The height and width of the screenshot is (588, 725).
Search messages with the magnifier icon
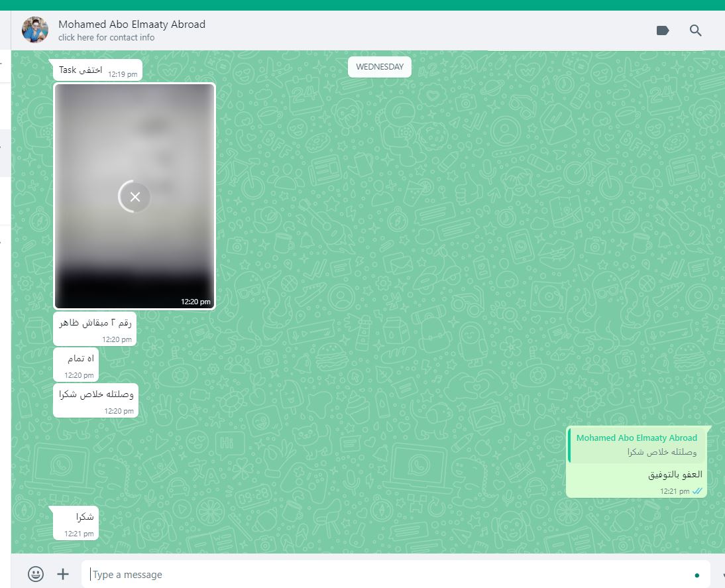tap(695, 30)
